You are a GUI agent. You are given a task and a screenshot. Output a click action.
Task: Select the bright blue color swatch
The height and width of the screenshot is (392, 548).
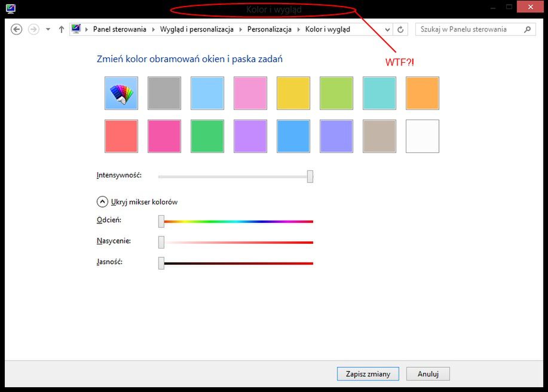pyautogui.click(x=293, y=136)
